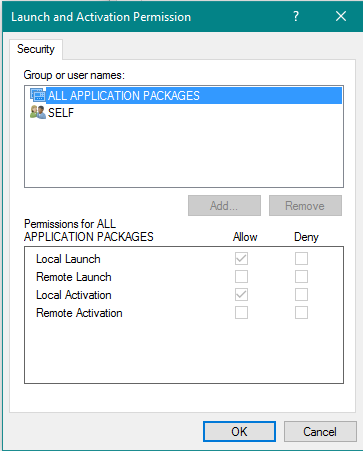Toggle Allow checkbox for Remote Launch
363x451 pixels.
241,276
